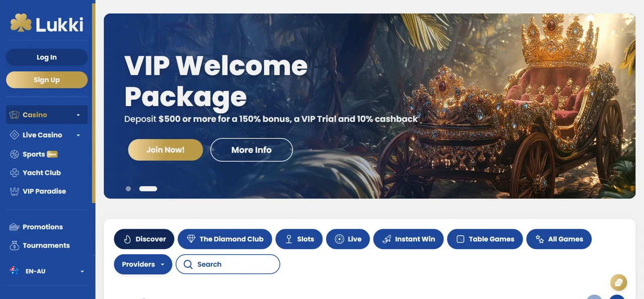The width and height of the screenshot is (644, 299).
Task: Click the Promotions icon in sidebar
Action: 14,227
